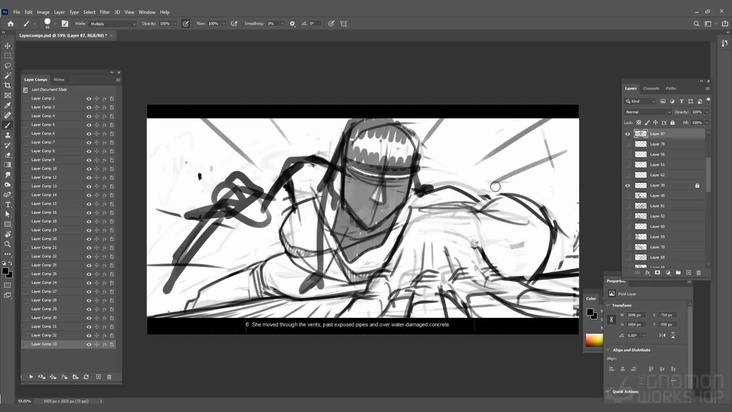
Task: Open the Smoothing dropdown arrow
Action: click(x=282, y=23)
